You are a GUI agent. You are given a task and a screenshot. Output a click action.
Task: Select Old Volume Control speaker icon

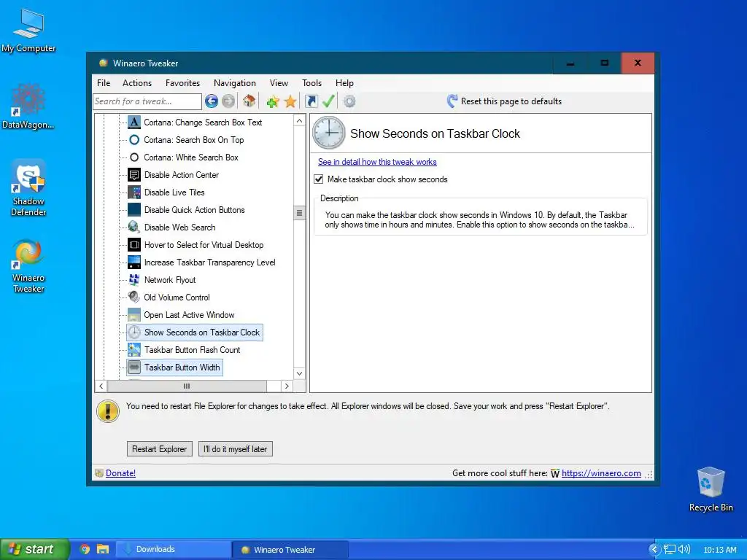point(134,297)
